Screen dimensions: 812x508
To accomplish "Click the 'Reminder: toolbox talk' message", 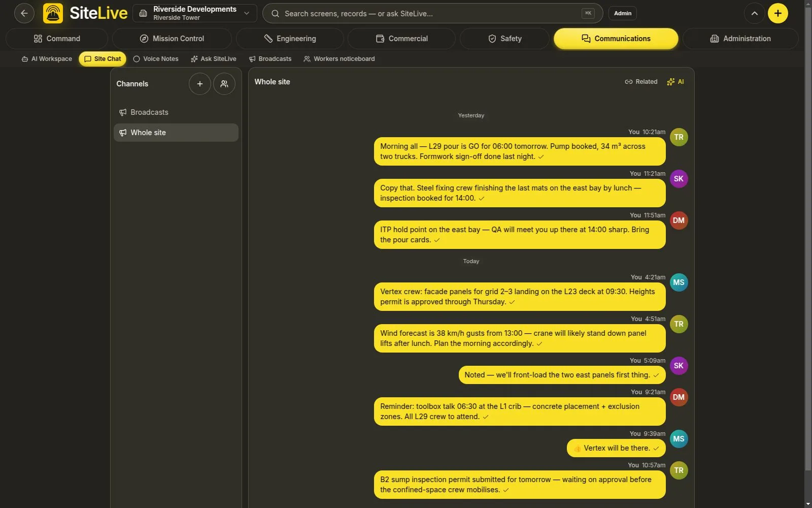I will coord(520,411).
